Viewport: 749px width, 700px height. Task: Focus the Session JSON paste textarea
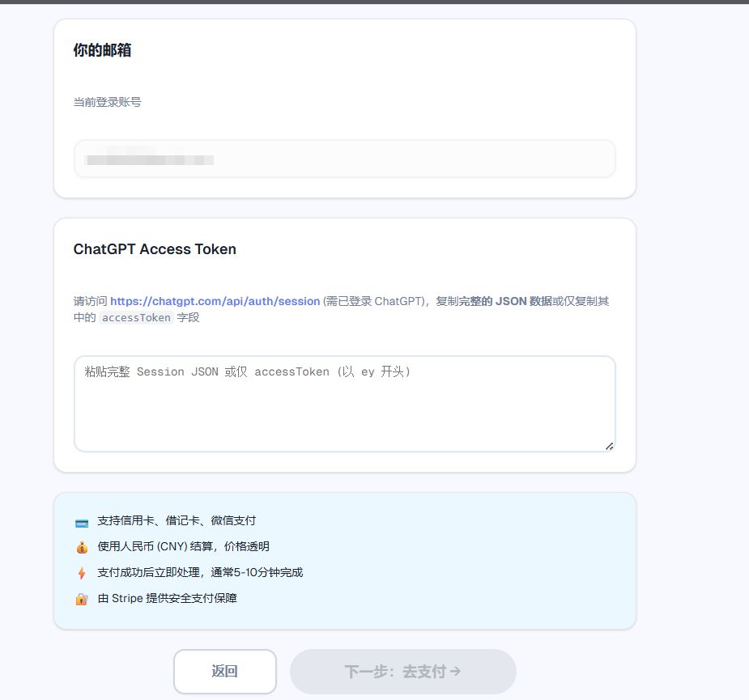[x=344, y=402]
